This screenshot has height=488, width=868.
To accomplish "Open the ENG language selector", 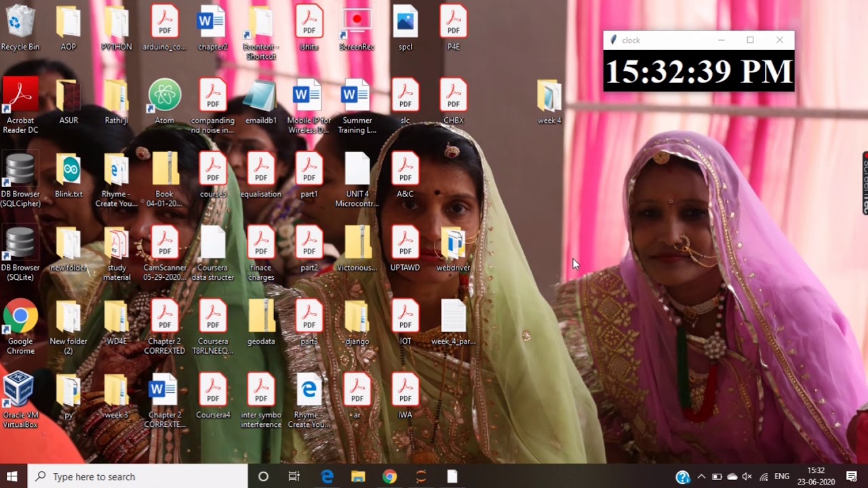I will point(782,476).
